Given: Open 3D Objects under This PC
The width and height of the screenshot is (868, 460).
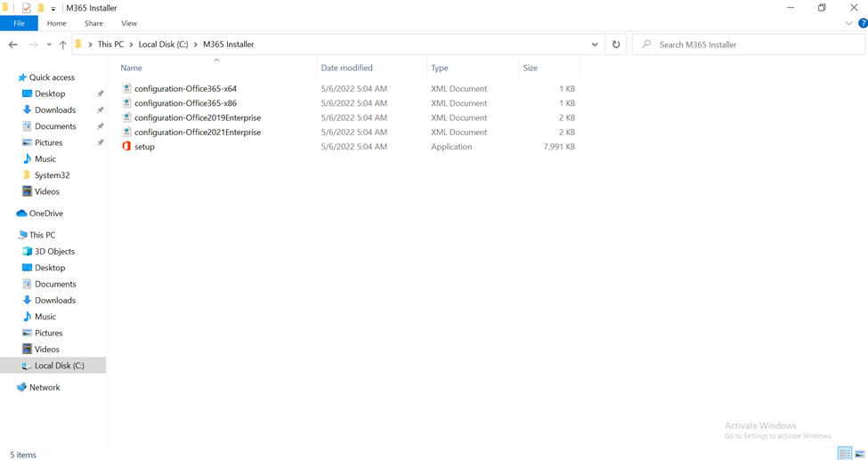Looking at the screenshot, I should pyautogui.click(x=55, y=251).
